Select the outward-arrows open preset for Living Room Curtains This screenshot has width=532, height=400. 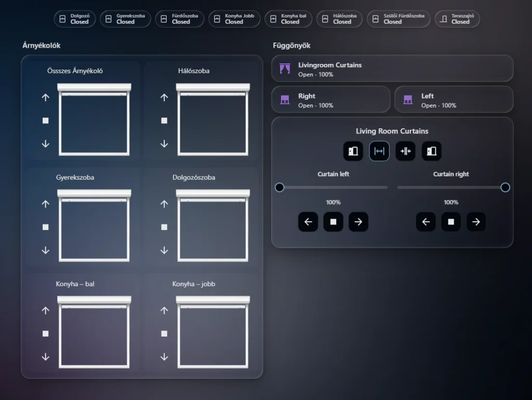[x=379, y=151]
